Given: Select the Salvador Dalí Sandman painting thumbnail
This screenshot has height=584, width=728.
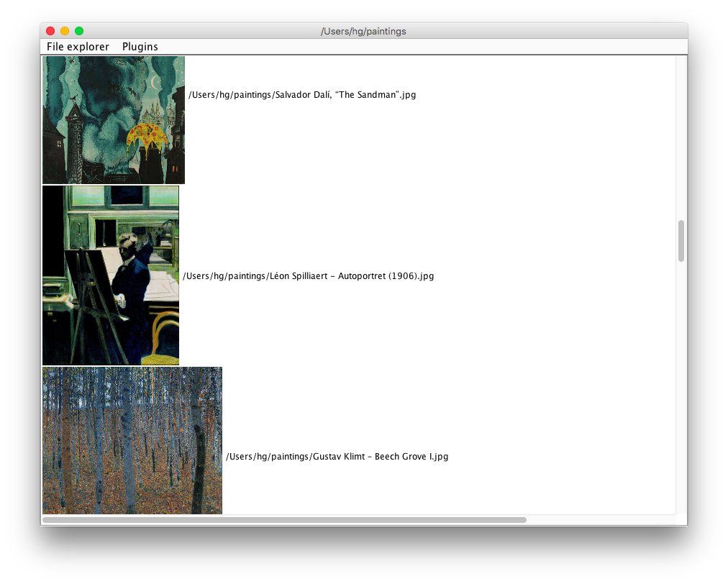Looking at the screenshot, I should pyautogui.click(x=114, y=120).
